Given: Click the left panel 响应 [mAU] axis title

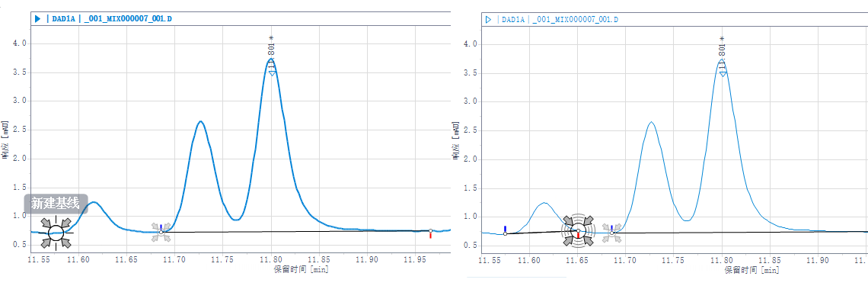Looking at the screenshot, I should coord(5,139).
